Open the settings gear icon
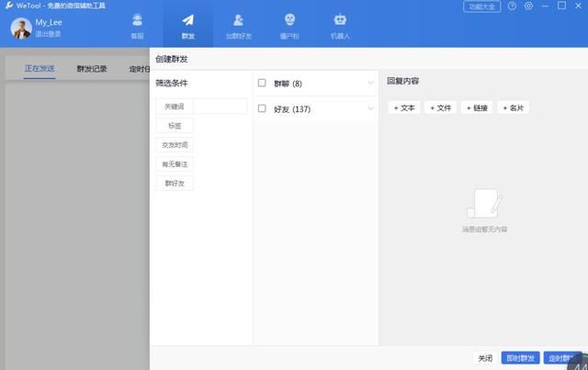The image size is (588, 370). (x=529, y=6)
